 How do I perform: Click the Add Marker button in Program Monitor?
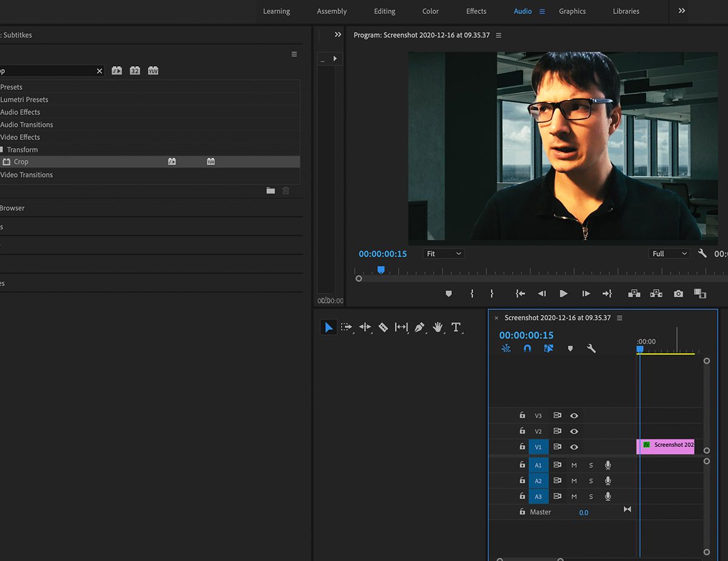(449, 294)
